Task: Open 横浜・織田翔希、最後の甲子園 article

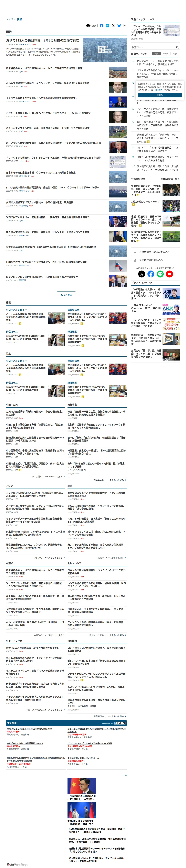Action: tap(146, 221)
